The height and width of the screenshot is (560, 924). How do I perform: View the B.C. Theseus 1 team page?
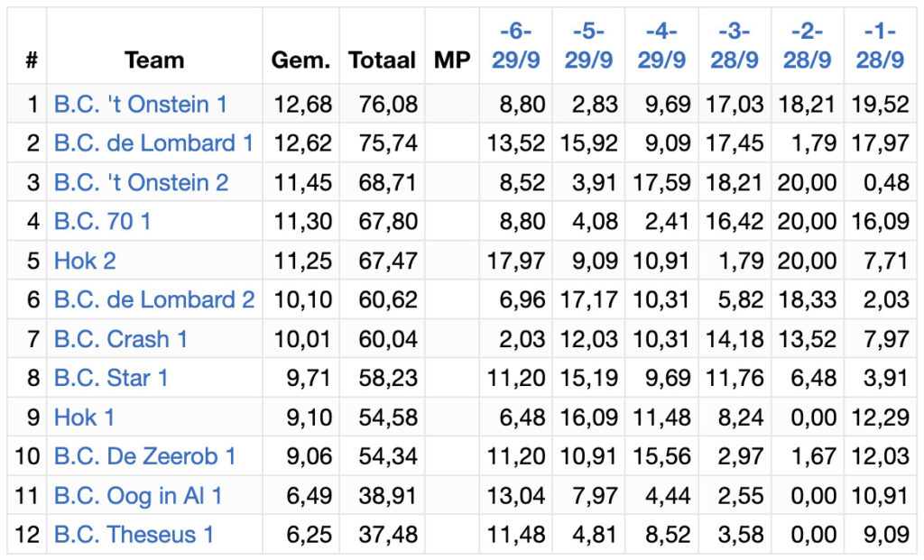coord(134,535)
